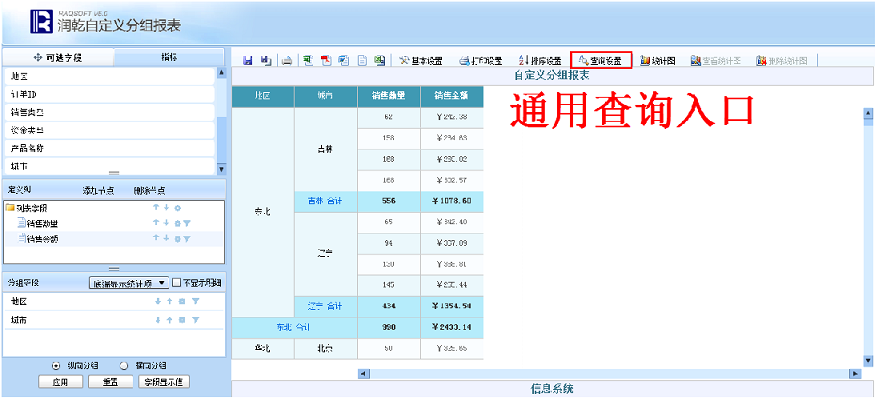The width and height of the screenshot is (876, 398).
Task: Select 横向分组 radio button
Action: [124, 366]
